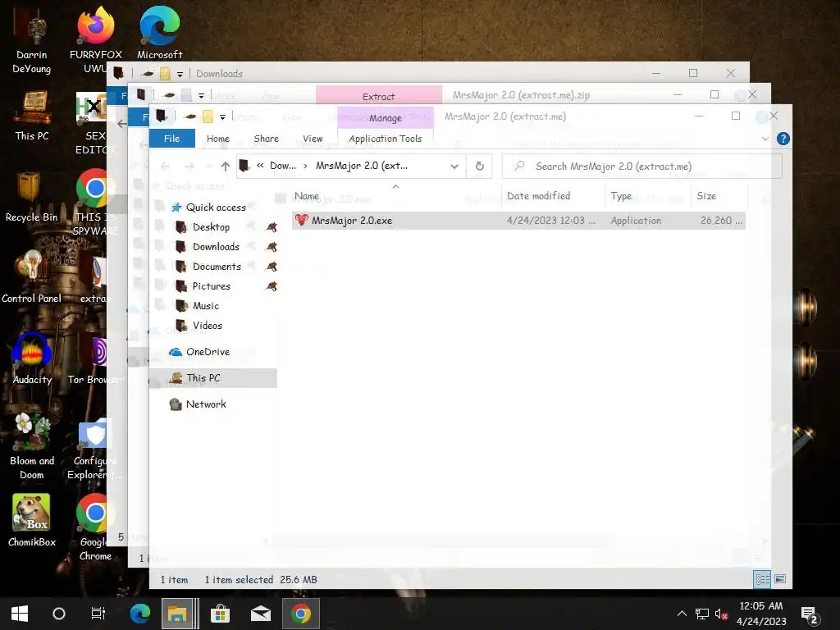Click the Windows Start button
The width and height of the screenshot is (840, 630).
click(20, 614)
